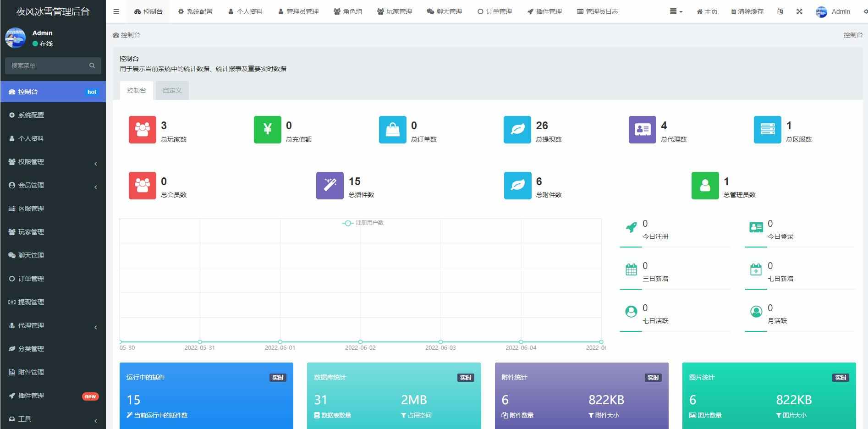Open the 管理员管理 top navigation tab
Image resolution: width=868 pixels, height=429 pixels.
298,11
